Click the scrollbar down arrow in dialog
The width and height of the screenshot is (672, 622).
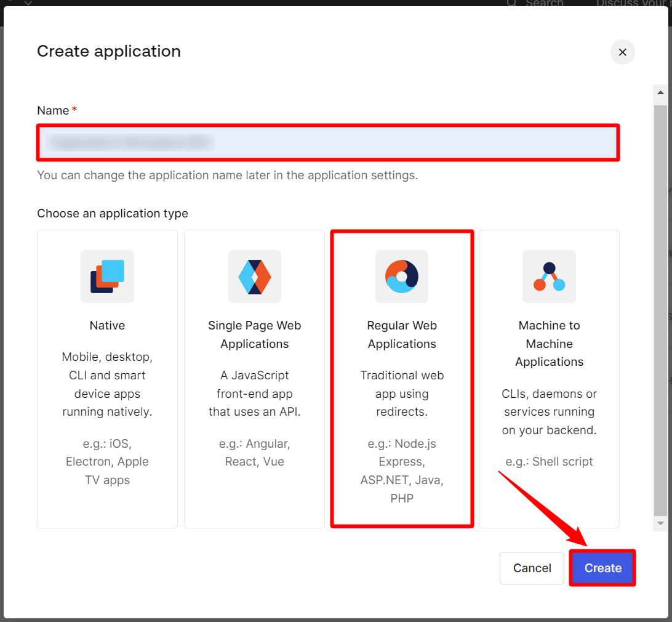pos(660,523)
